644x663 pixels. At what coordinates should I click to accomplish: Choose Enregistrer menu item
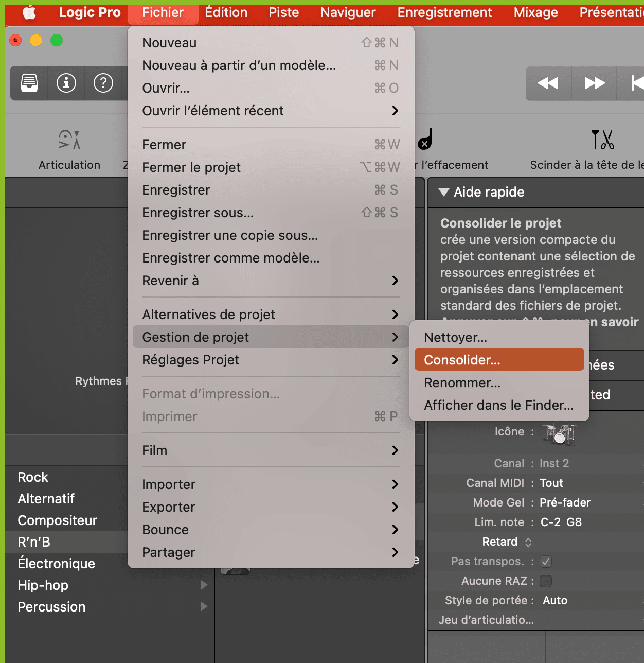click(x=271, y=190)
